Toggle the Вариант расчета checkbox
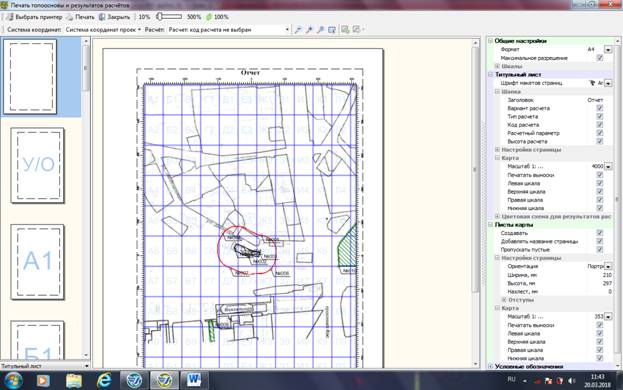The height and width of the screenshot is (390, 623). (x=600, y=108)
